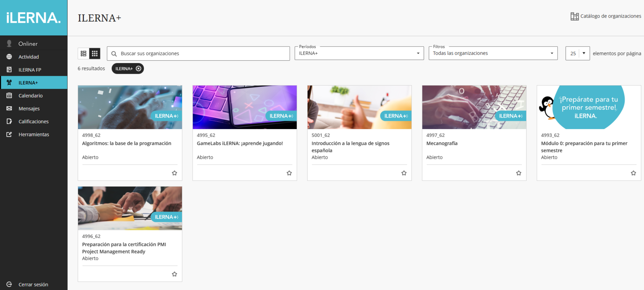Click the search magnifier icon
Screen dimensions: 644x290
pyautogui.click(x=114, y=54)
